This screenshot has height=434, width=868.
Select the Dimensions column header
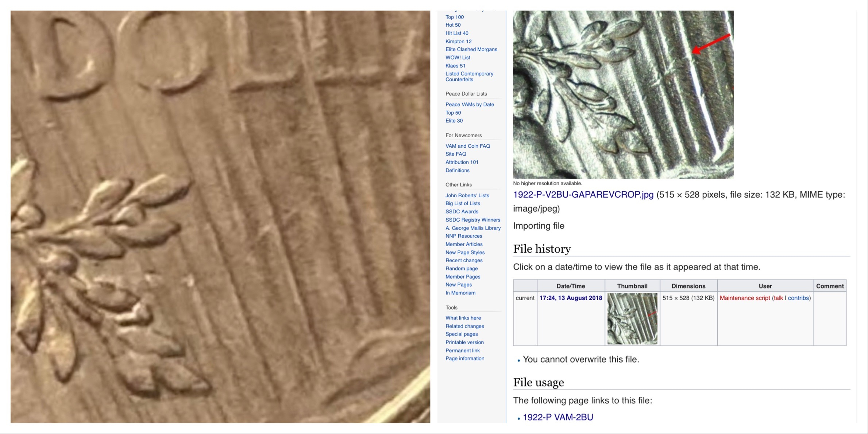pyautogui.click(x=688, y=286)
